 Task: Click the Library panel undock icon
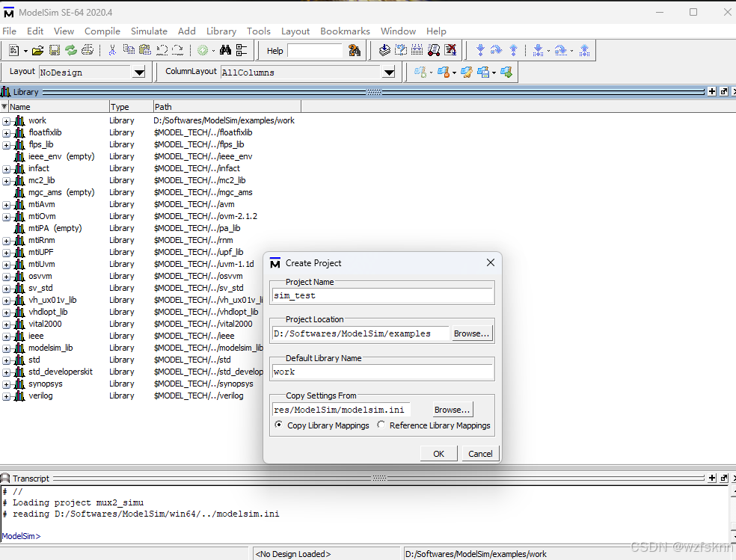724,91
